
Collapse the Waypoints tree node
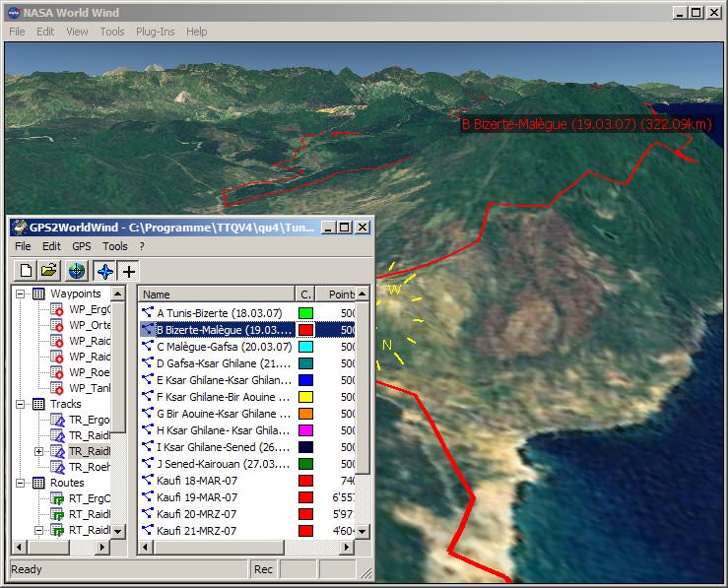20,294
